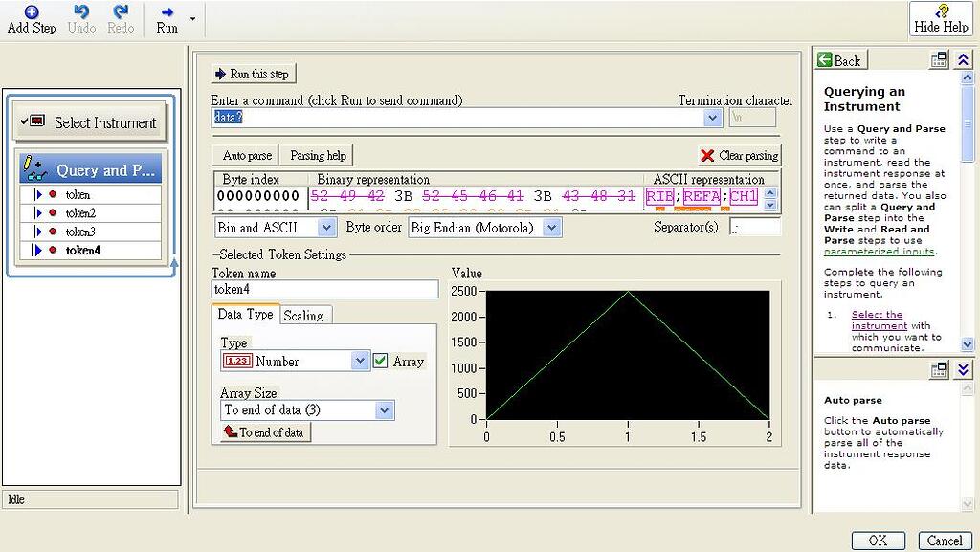
Task: Open the Array Size dropdown
Action: (x=385, y=408)
